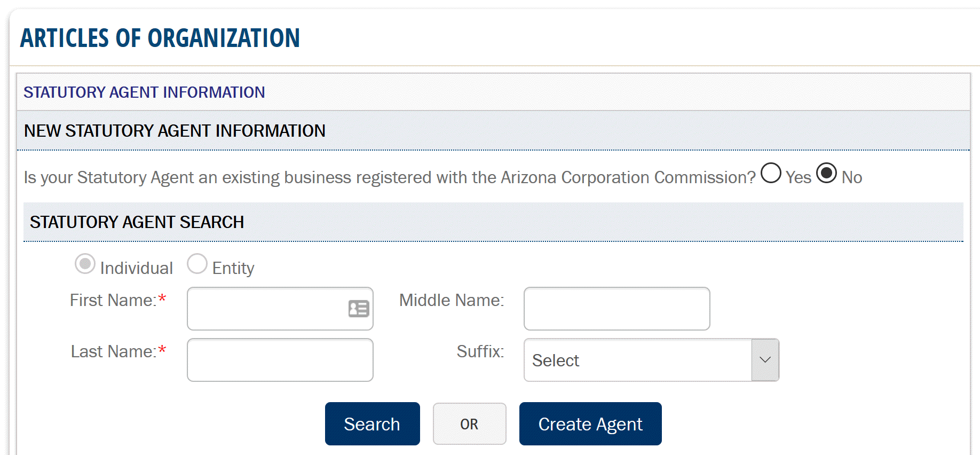Click the STATUTORY AGENT INFORMATION header

[x=144, y=92]
